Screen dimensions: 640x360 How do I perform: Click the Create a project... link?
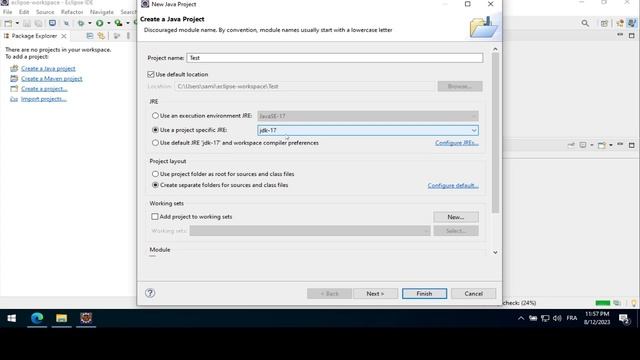coord(44,89)
